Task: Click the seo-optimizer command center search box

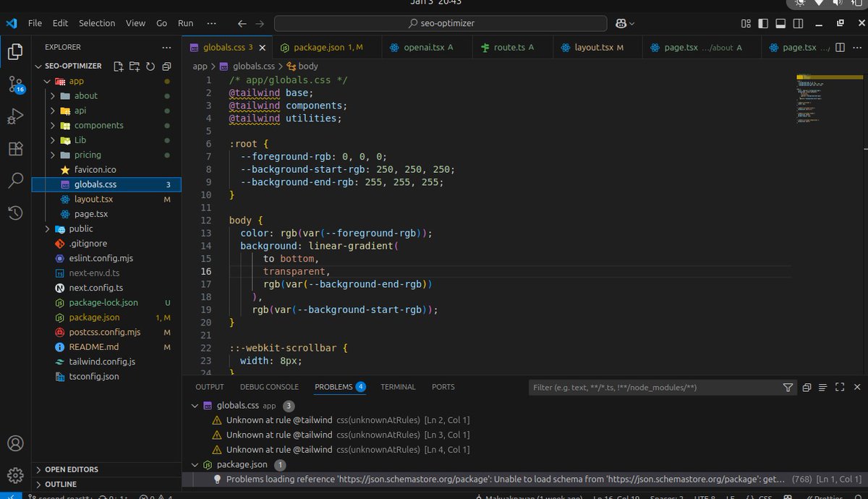Action: (442, 23)
